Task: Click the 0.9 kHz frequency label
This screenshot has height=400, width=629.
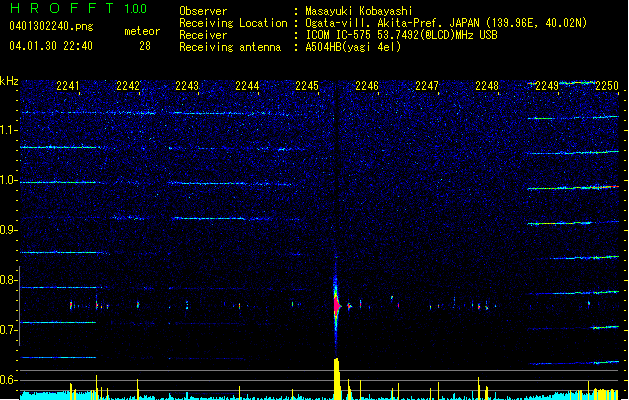Action: click(x=9, y=230)
